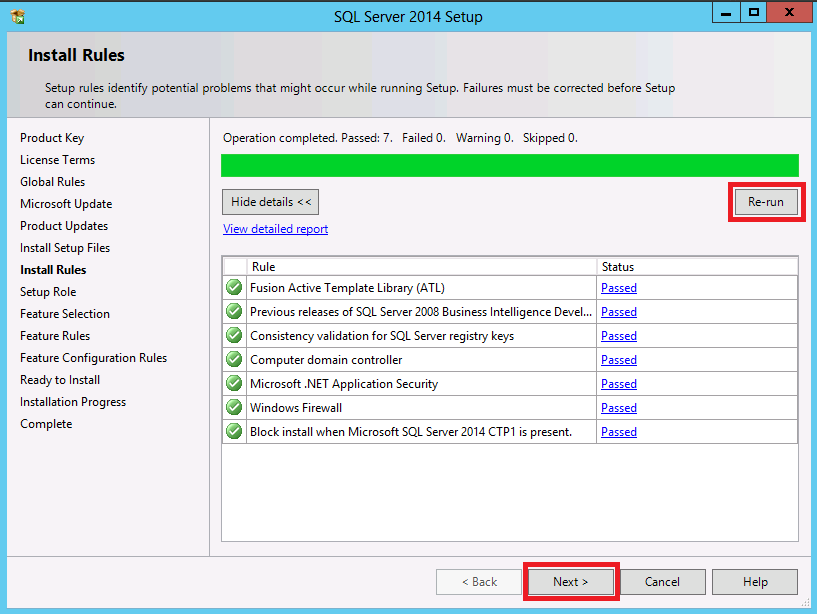This screenshot has height=614, width=817.
Task: Click the green completed progress bar
Action: (510, 165)
